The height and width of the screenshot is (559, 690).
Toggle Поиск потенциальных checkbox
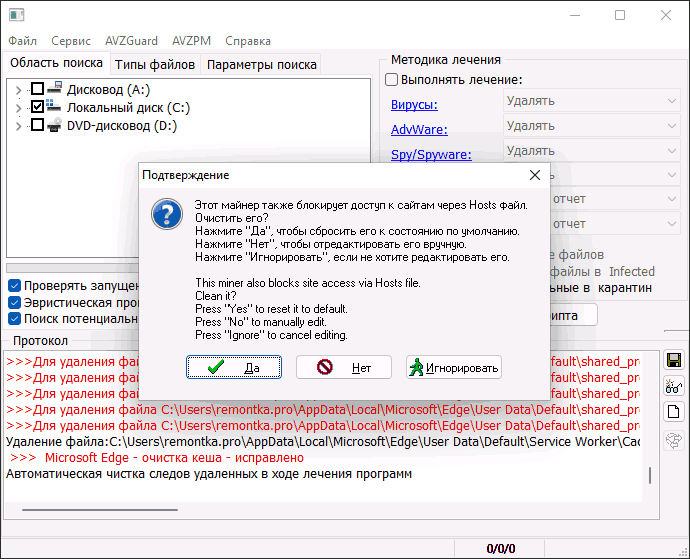coord(15,319)
